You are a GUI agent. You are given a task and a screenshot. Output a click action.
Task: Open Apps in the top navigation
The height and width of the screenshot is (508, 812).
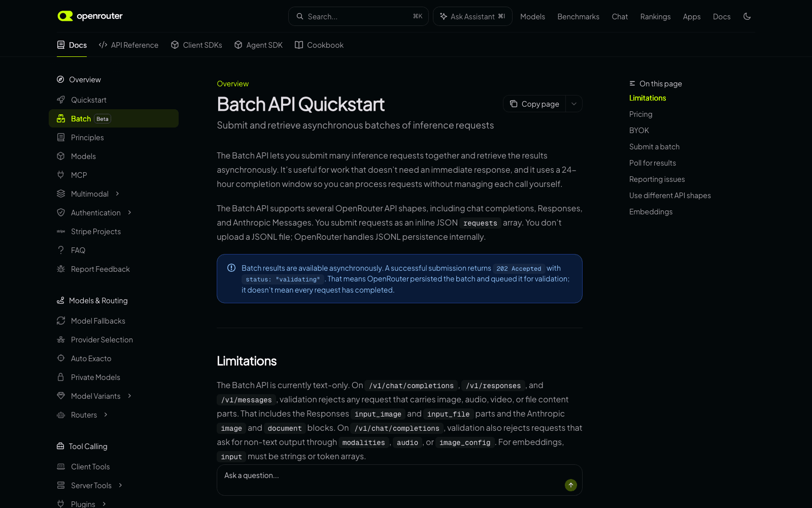[x=691, y=17]
